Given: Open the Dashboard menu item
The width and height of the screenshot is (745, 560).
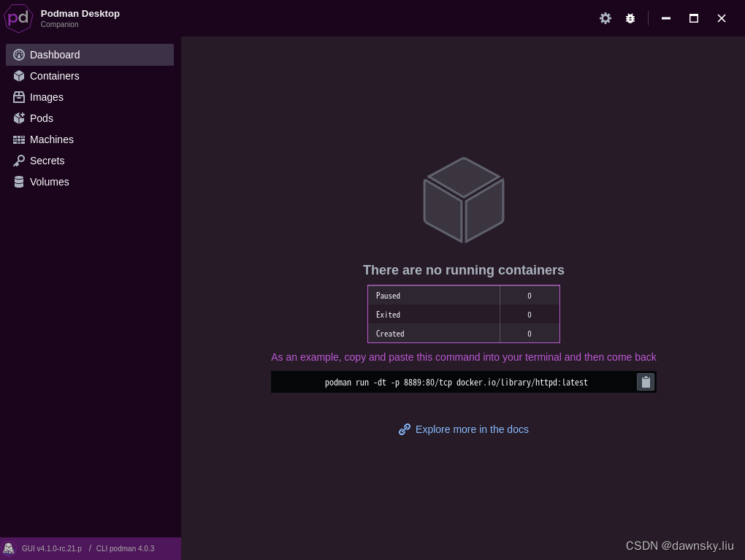Looking at the screenshot, I should 90,55.
